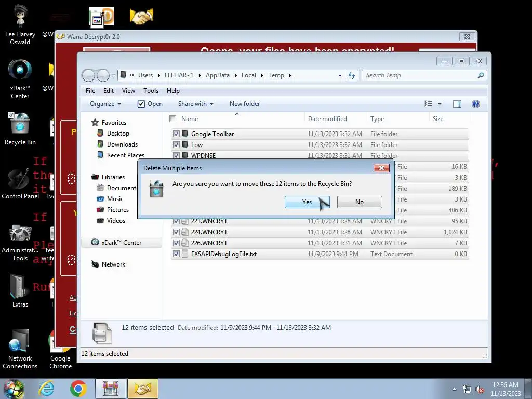Launch Internet Explorer from taskbar
532x399 pixels.
click(x=46, y=389)
